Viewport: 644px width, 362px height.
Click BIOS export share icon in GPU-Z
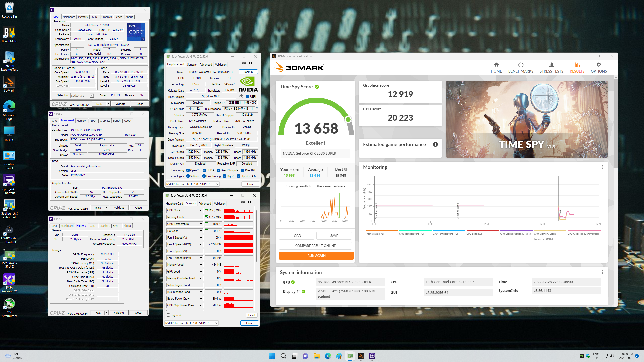coord(240,96)
